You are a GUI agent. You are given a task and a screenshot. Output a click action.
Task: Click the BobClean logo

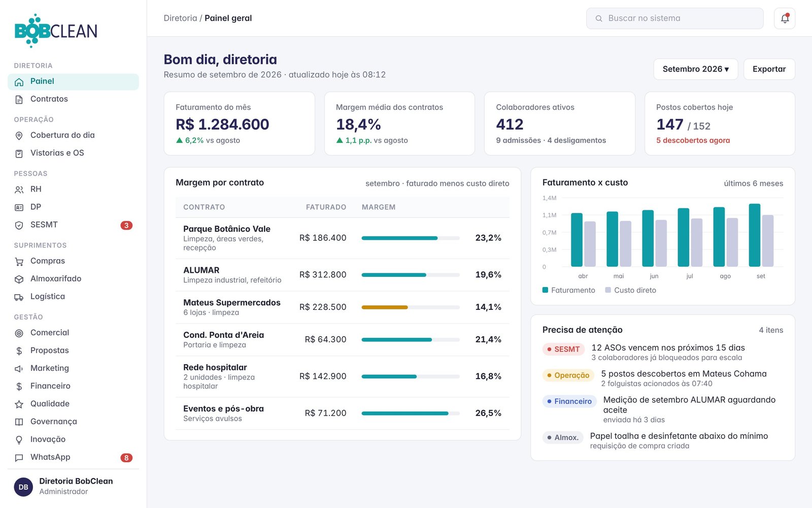point(56,30)
